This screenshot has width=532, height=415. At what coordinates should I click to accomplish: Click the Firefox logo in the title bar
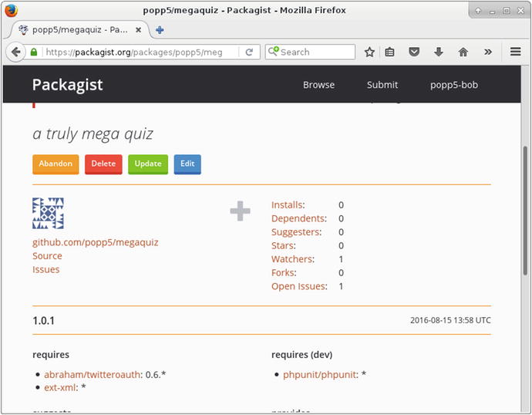(11, 11)
